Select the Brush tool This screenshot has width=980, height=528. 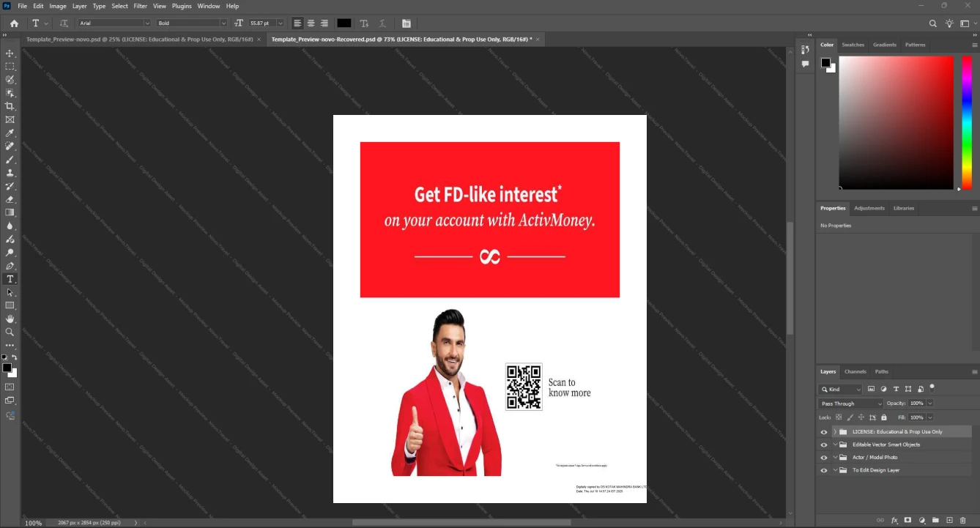pos(10,160)
